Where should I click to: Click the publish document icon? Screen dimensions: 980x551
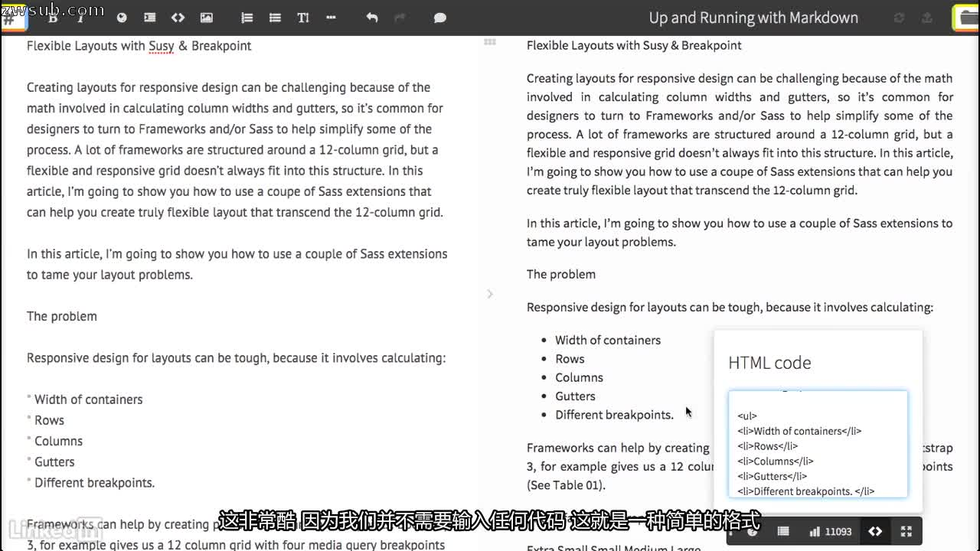click(x=927, y=18)
